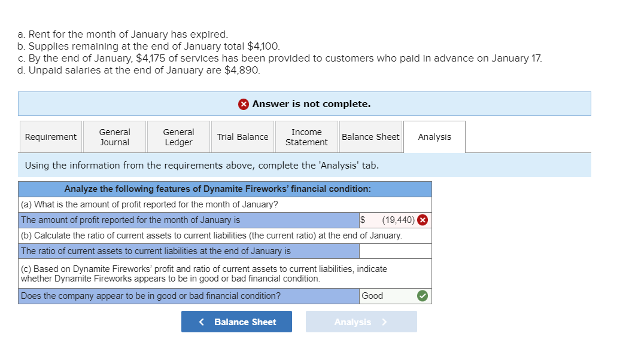Open the General Journal tab
Screen dimensions: 629x364
[114, 136]
